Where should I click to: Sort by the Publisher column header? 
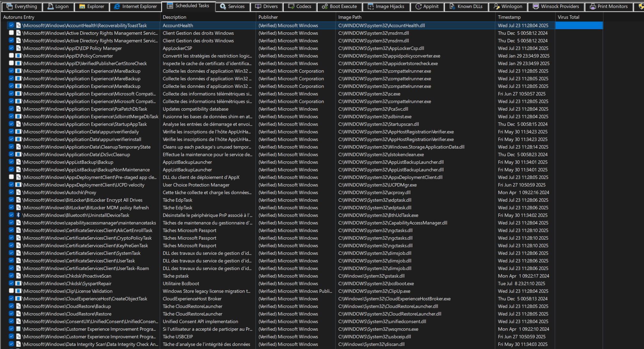(296, 17)
